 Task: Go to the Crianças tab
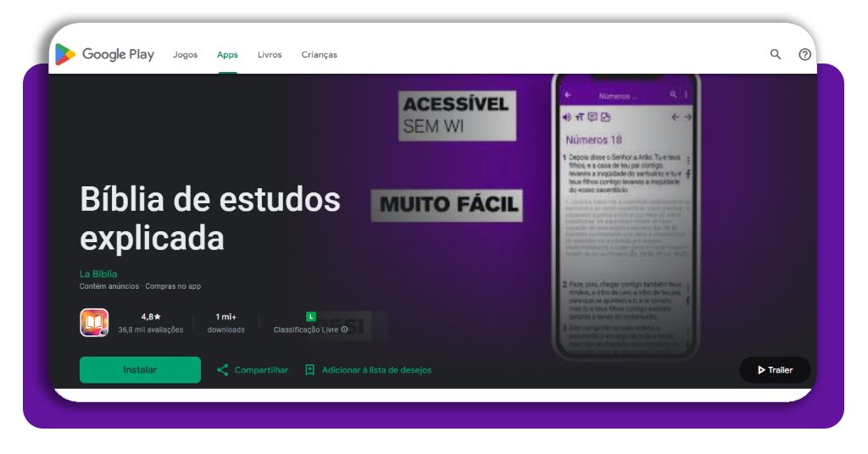tap(319, 55)
